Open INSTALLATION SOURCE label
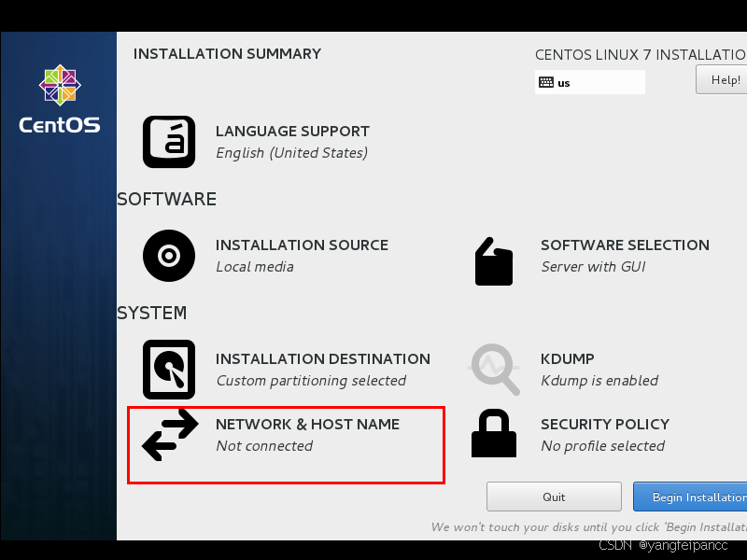 coord(302,245)
